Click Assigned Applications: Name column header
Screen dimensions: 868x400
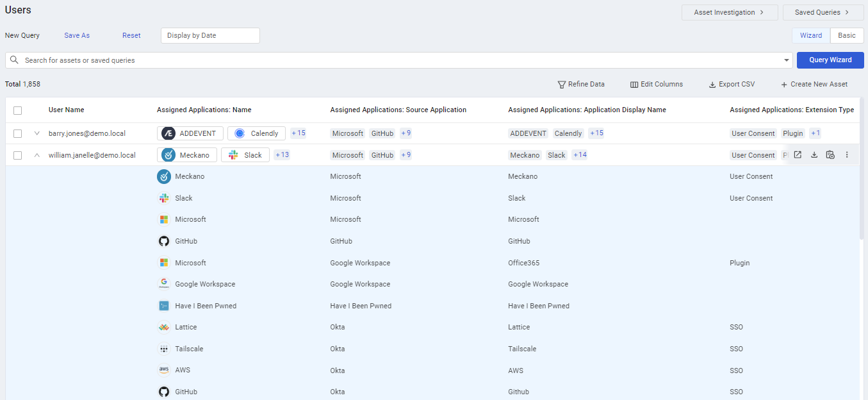(x=204, y=110)
